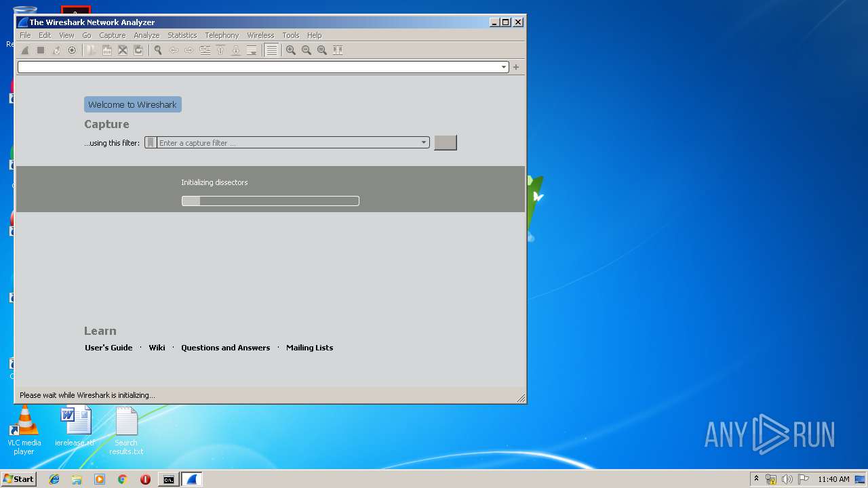
Task: Open the Wiki link
Action: 157,348
